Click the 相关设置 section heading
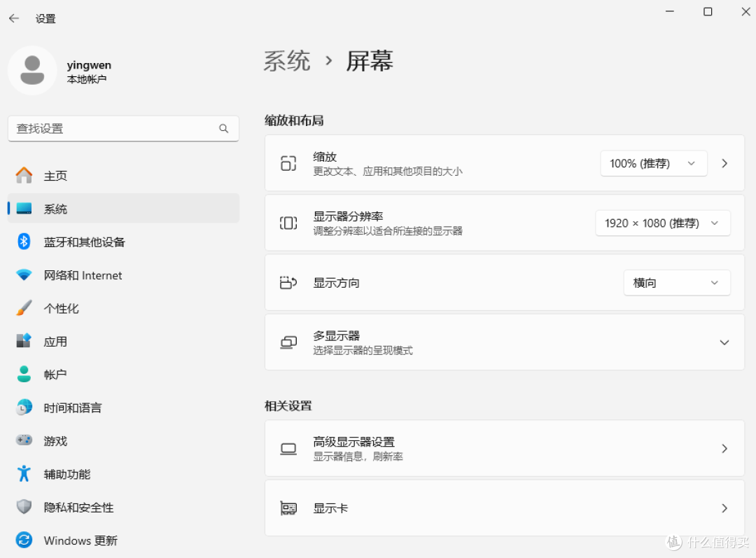The height and width of the screenshot is (558, 756). coord(288,405)
